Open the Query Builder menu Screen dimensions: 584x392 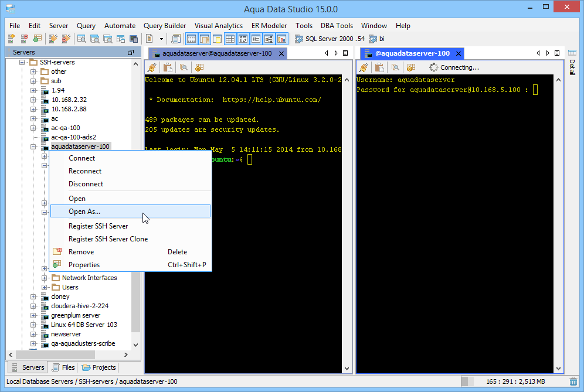pos(165,26)
